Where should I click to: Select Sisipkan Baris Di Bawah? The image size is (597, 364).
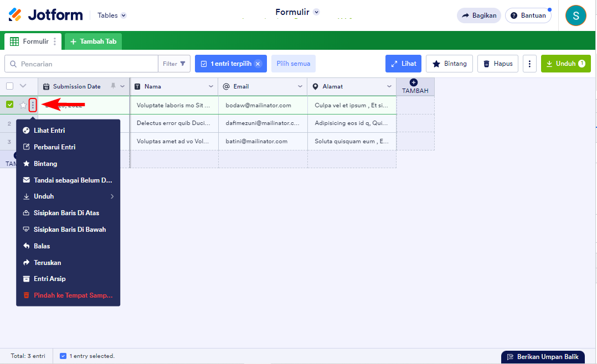(x=68, y=230)
